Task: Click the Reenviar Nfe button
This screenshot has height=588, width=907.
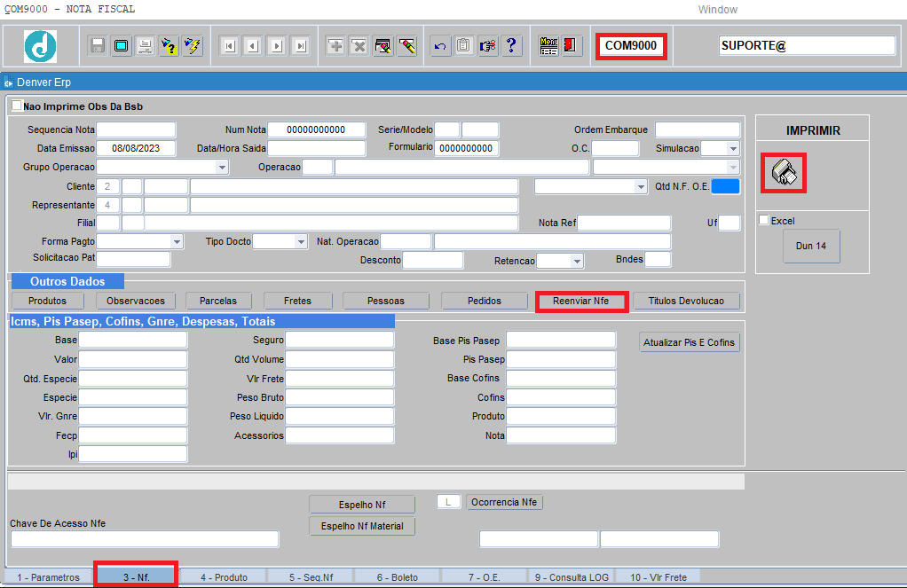Action: point(581,302)
